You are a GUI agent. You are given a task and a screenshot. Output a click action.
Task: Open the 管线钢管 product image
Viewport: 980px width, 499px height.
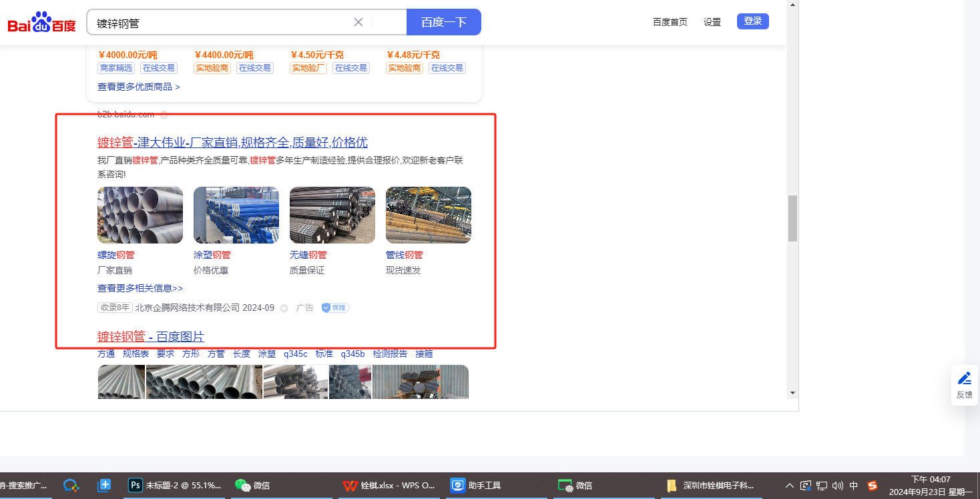pyautogui.click(x=429, y=215)
